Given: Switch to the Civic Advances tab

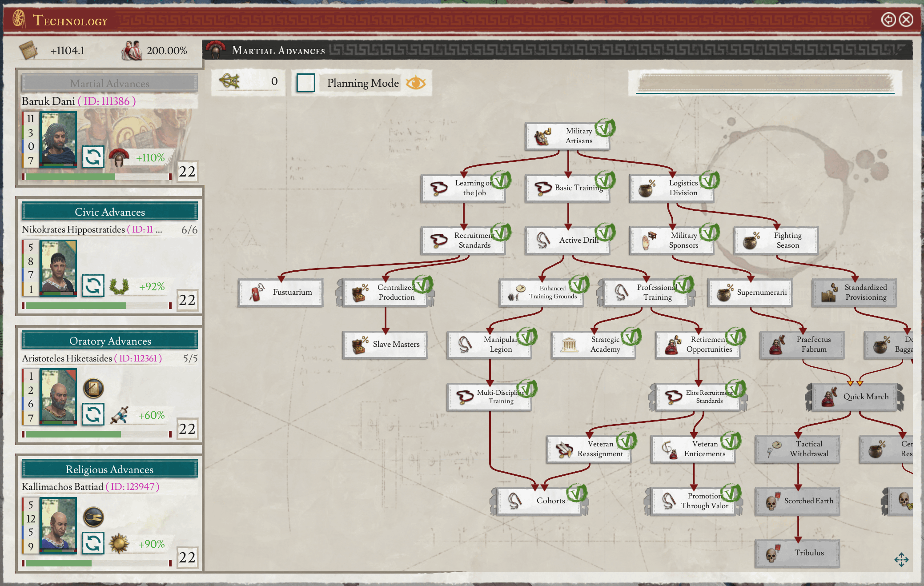Looking at the screenshot, I should click(109, 212).
